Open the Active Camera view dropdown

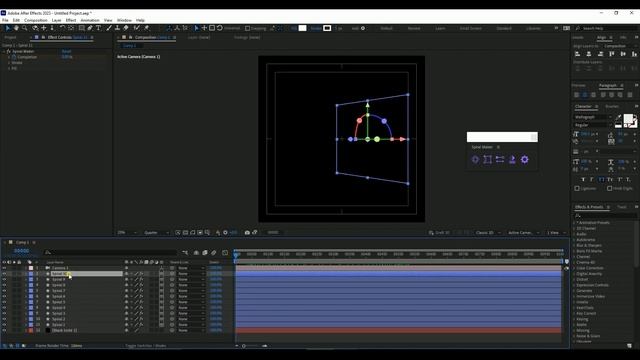pyautogui.click(x=523, y=233)
